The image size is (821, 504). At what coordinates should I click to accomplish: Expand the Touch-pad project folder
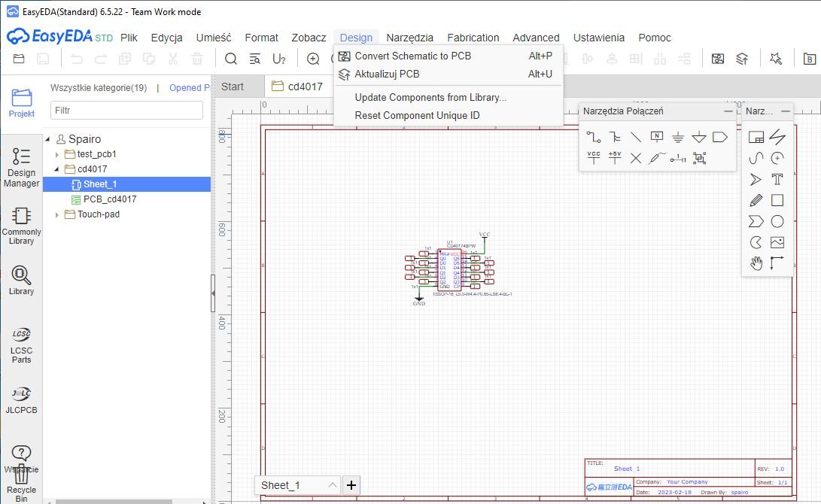point(57,214)
